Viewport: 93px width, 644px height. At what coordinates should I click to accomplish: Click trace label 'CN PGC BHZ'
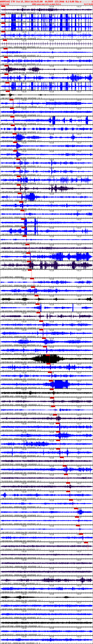6,47
